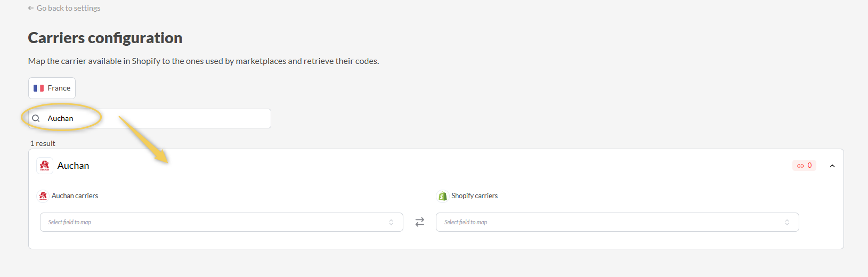Click Auchan carriers dropdown up-down arrows
Screen dimensions: 868x277
[391, 222]
